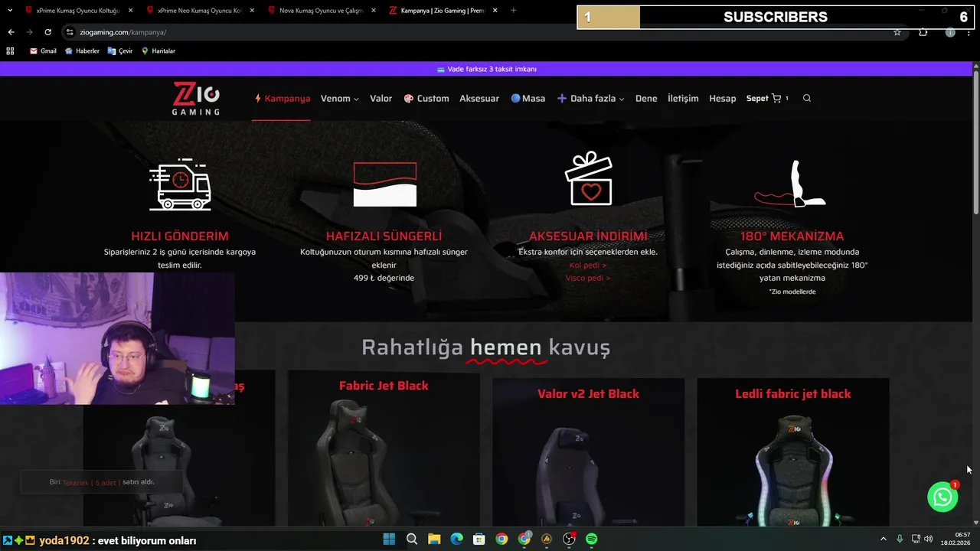980x551 pixels.
Task: Open the Sepet cart icon
Action: pos(776,98)
